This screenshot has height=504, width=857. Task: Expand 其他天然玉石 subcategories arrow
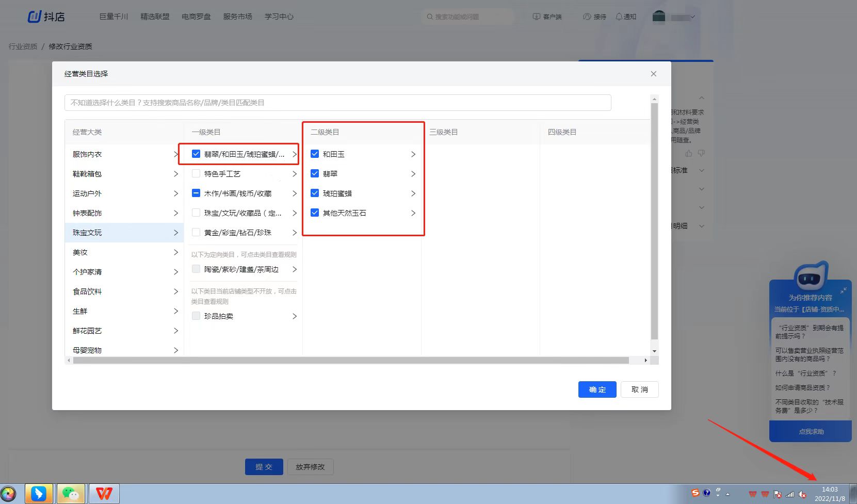tap(413, 213)
